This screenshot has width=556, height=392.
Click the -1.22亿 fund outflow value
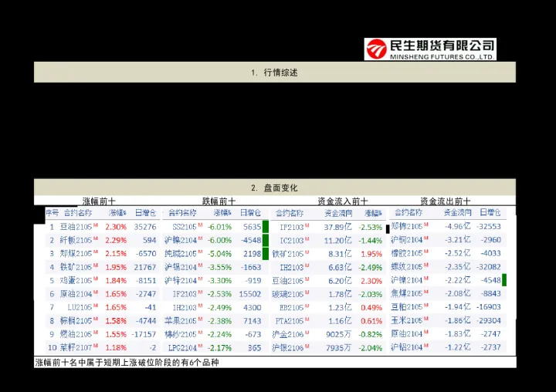458,347
